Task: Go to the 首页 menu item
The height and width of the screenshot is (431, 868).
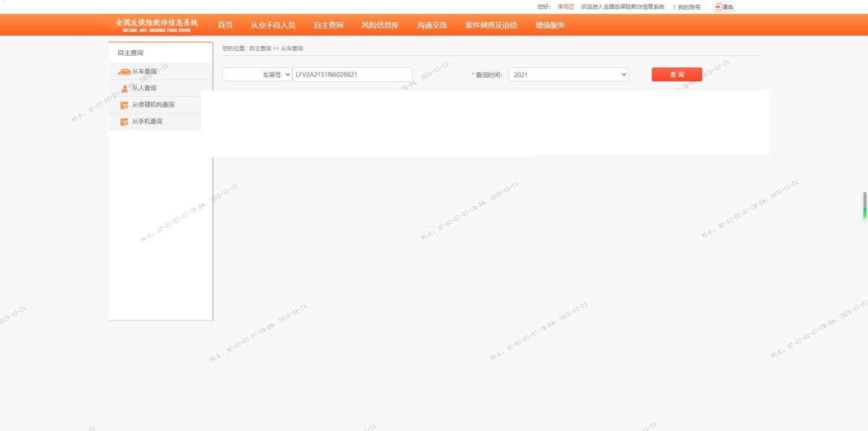Action: click(x=225, y=25)
